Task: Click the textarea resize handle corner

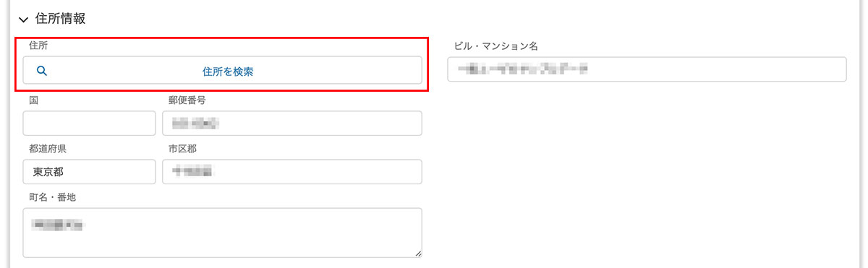Action: (417, 253)
